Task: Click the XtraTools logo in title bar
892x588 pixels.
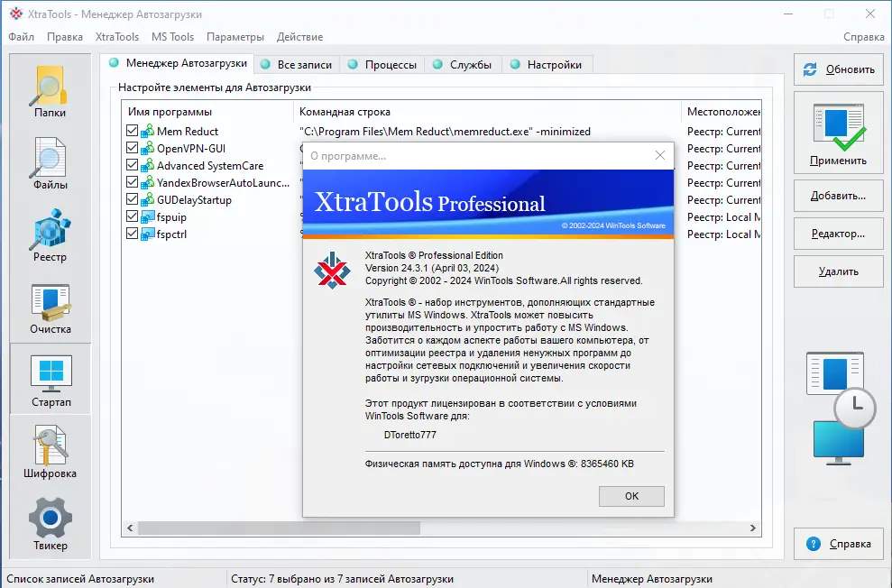Action: pos(16,14)
